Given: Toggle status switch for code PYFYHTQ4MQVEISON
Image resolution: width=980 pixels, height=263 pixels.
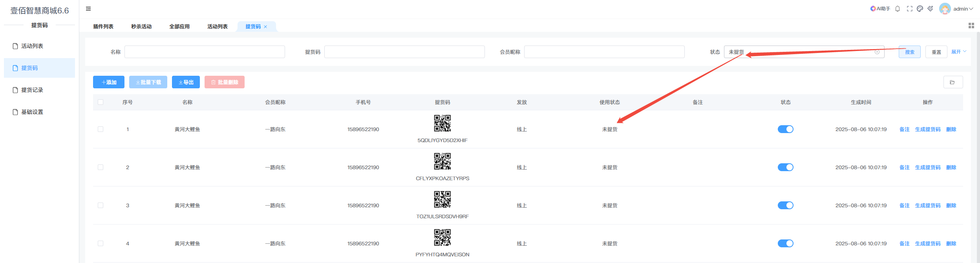Looking at the screenshot, I should (785, 243).
